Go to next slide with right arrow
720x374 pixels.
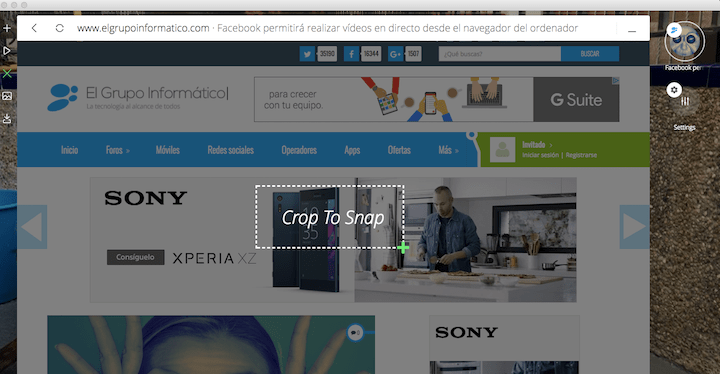coord(635,227)
